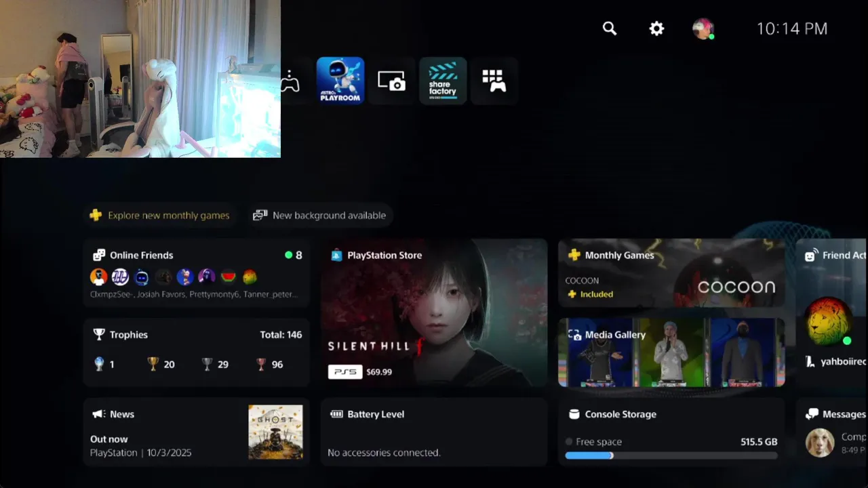Click the PlayStation Plus icon in monthly games chip
Screen dimensions: 868x488
click(96, 215)
